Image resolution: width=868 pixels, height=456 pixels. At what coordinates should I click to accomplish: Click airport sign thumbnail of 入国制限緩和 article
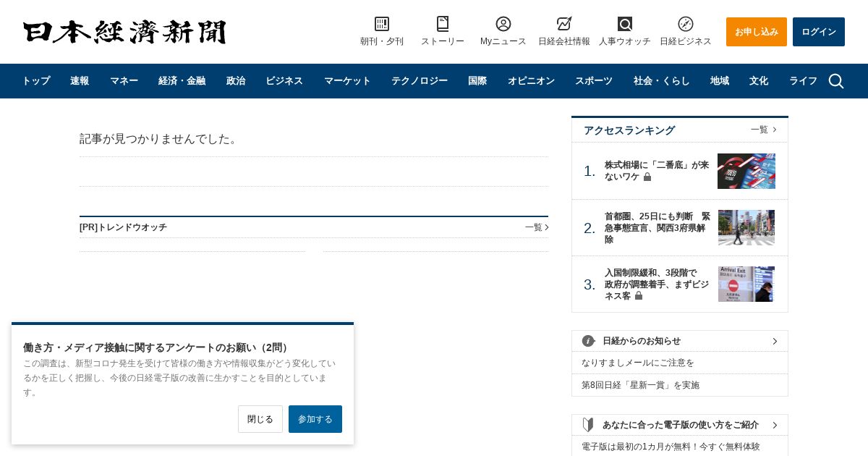[x=746, y=284]
